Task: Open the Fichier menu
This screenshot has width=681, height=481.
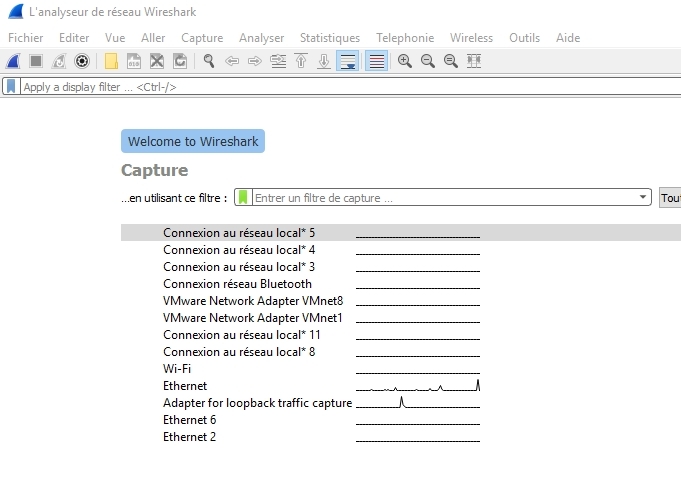Action: tap(26, 38)
